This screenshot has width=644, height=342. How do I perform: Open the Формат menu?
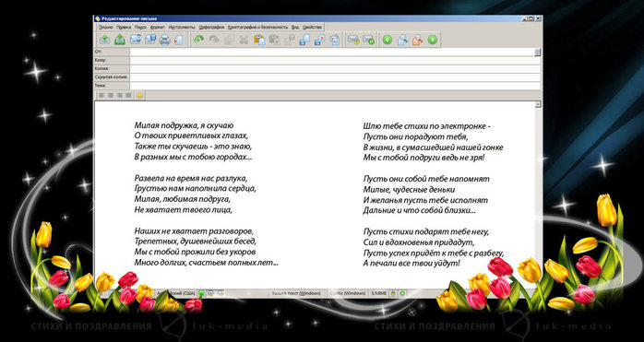[158, 27]
